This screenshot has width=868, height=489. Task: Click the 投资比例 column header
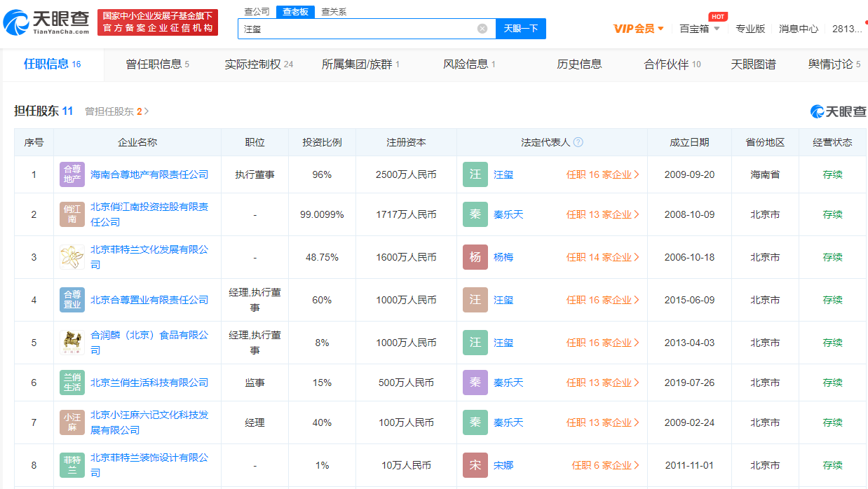322,142
